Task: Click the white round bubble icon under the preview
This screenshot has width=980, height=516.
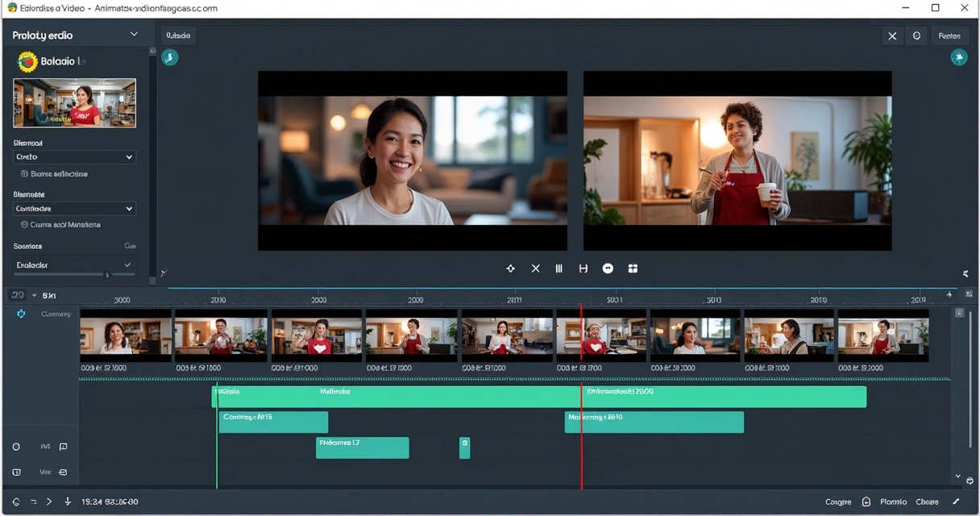Action: (608, 268)
